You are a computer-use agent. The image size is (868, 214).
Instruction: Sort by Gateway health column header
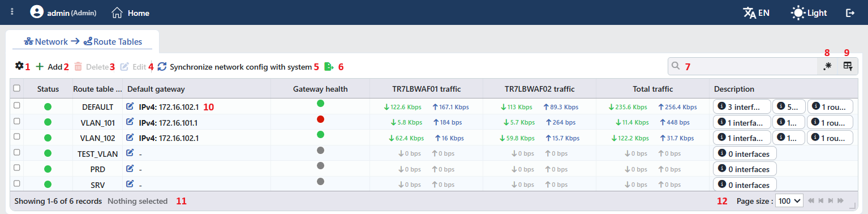[x=320, y=89]
